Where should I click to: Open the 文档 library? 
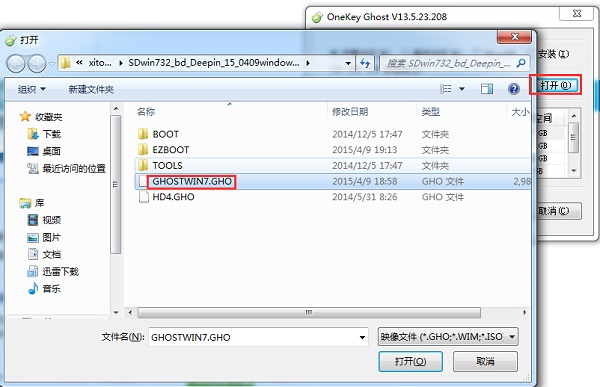tap(52, 255)
